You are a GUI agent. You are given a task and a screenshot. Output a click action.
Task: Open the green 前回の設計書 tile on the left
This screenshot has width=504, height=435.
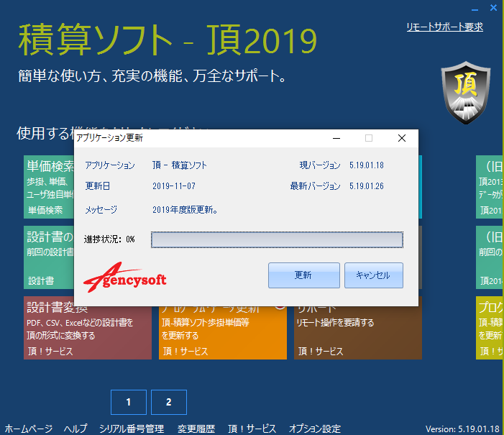(49, 257)
